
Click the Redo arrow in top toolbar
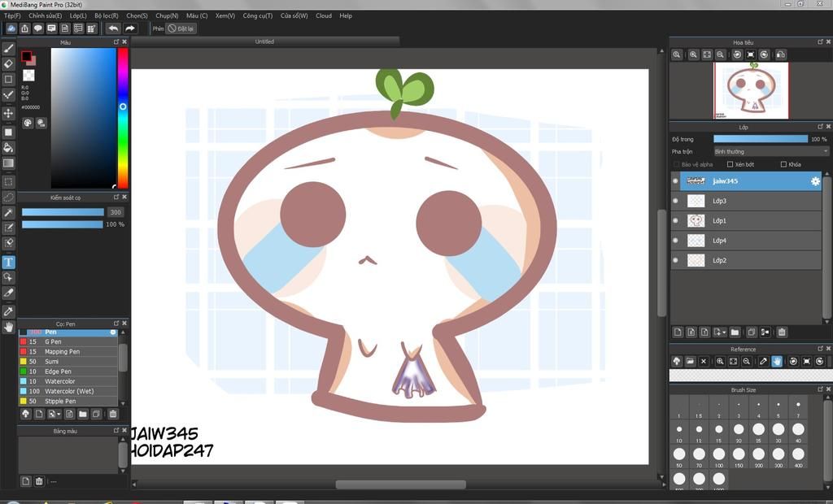(x=130, y=28)
